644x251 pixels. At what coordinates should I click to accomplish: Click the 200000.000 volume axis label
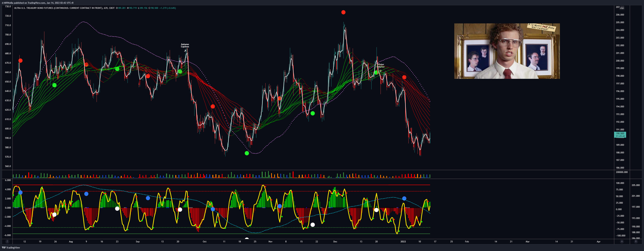[x=622, y=172]
